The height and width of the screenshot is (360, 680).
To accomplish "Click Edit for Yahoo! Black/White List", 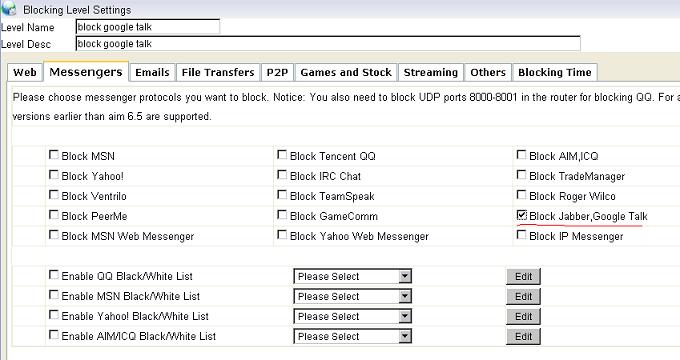I will pyautogui.click(x=523, y=316).
